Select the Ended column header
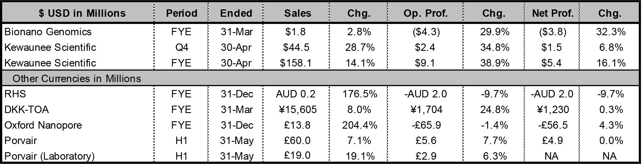The image size is (644, 167). click(236, 13)
